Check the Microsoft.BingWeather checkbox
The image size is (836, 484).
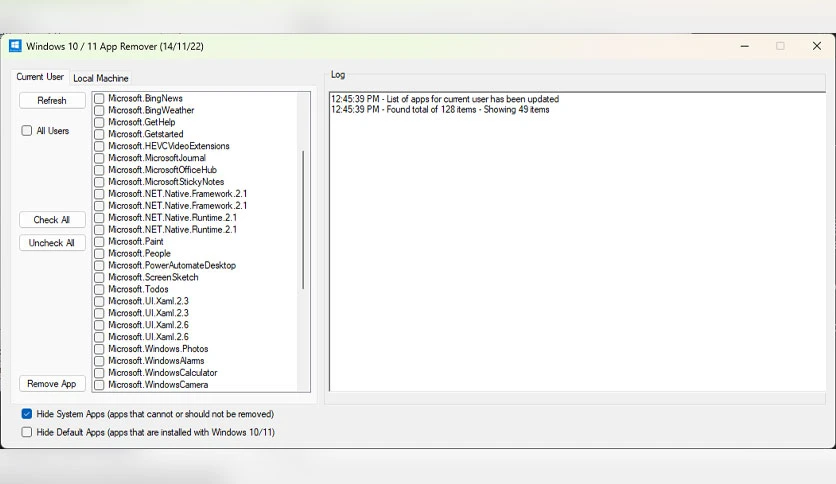[x=99, y=110]
